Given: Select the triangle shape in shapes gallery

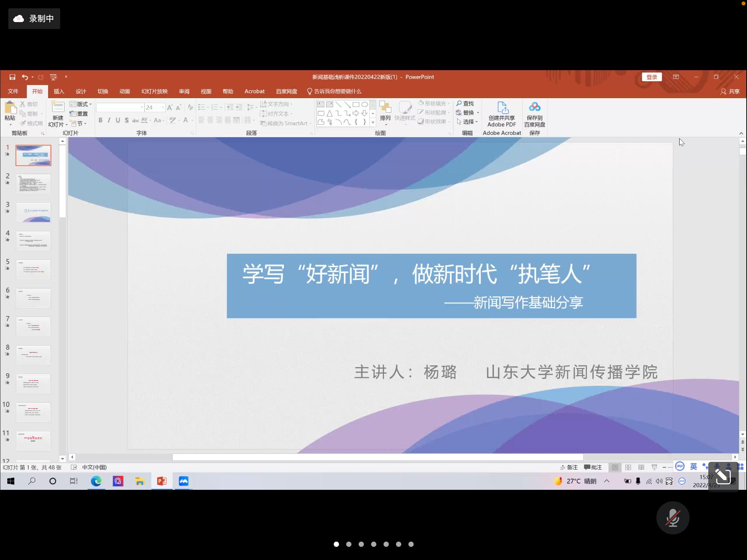Looking at the screenshot, I should 329,113.
